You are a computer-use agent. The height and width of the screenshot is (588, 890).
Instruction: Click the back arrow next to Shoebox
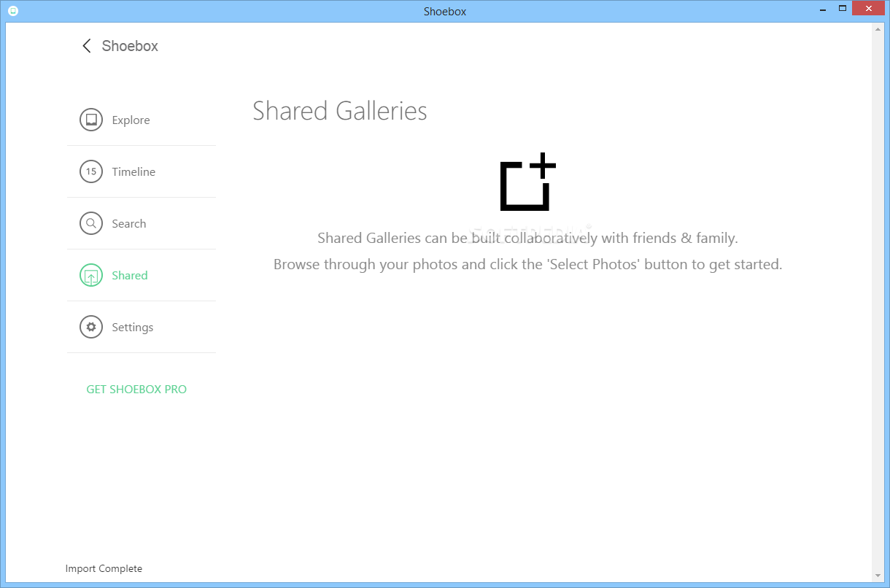pos(86,46)
